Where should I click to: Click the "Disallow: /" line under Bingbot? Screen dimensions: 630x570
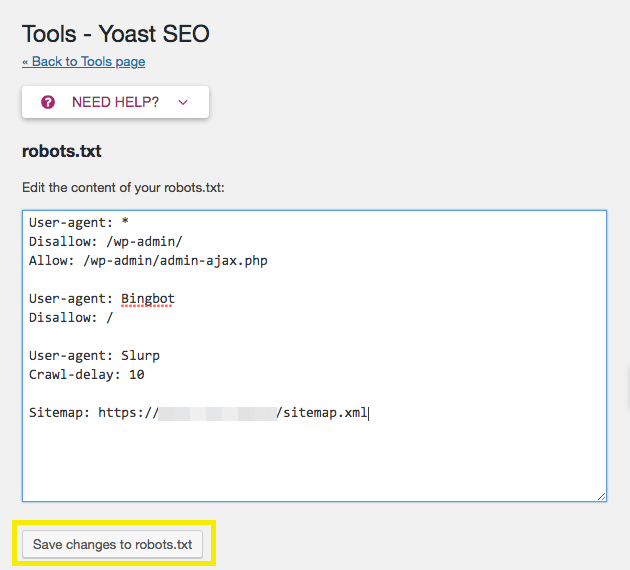[71, 317]
